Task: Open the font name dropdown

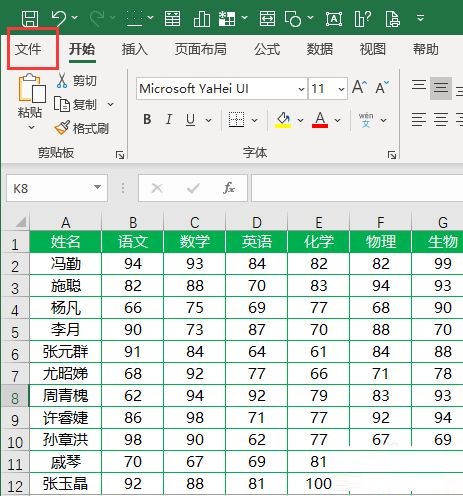Action: (301, 89)
